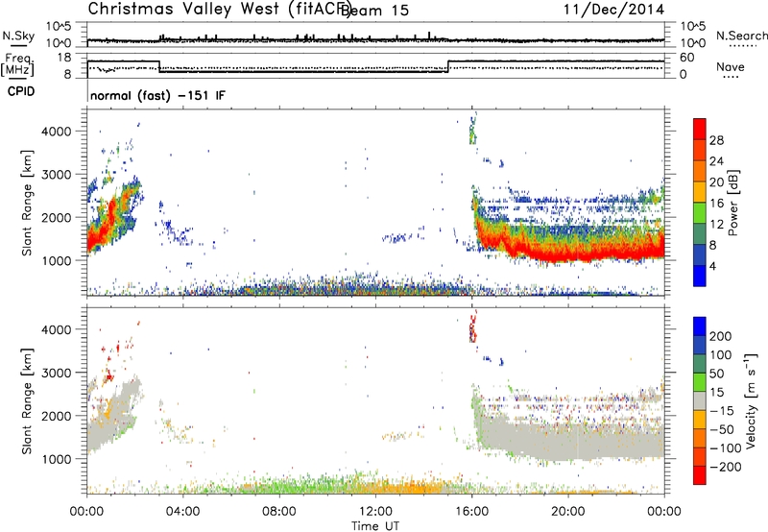Click the '04:00' time axis tick label
The image size is (768, 532).
point(183,512)
